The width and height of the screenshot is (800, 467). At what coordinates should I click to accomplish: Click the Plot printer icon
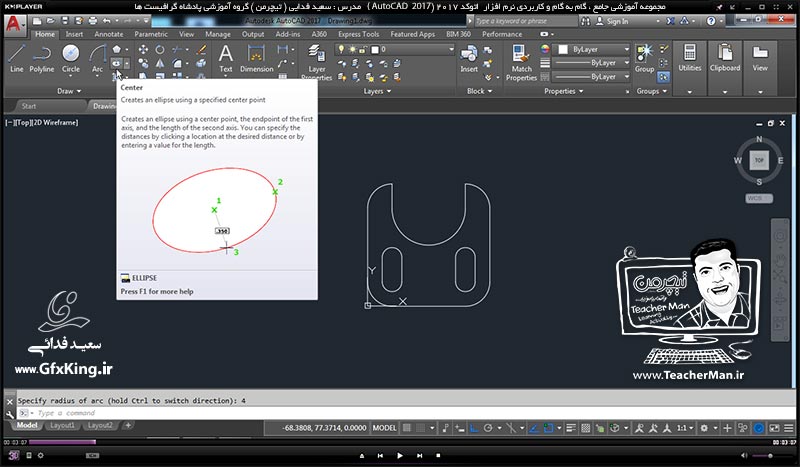(92, 21)
